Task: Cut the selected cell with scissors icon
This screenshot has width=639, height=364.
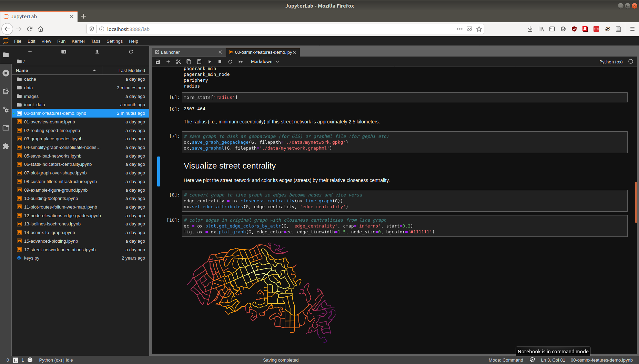Action: tap(179, 62)
